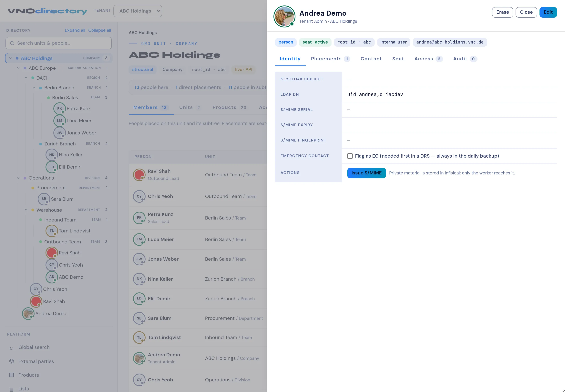
Task: Click the LDAP DN value uid=andrea,o=iacdev
Action: tap(375, 94)
